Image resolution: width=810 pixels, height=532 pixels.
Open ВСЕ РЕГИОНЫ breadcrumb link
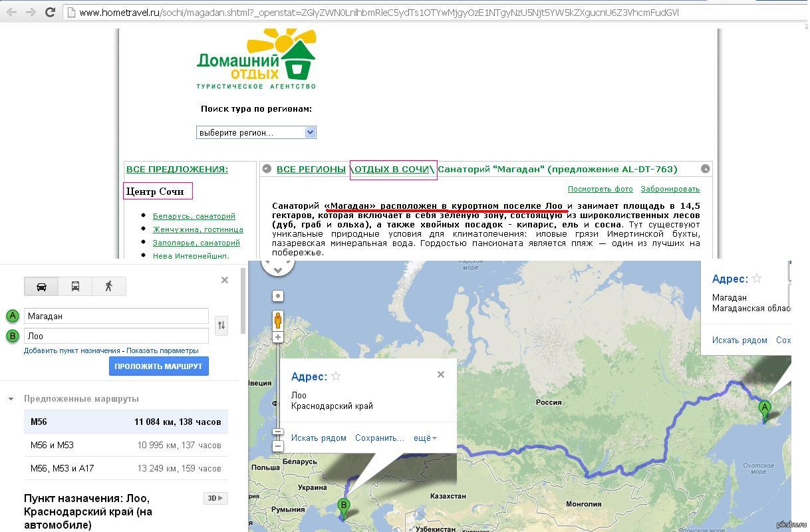pos(311,170)
